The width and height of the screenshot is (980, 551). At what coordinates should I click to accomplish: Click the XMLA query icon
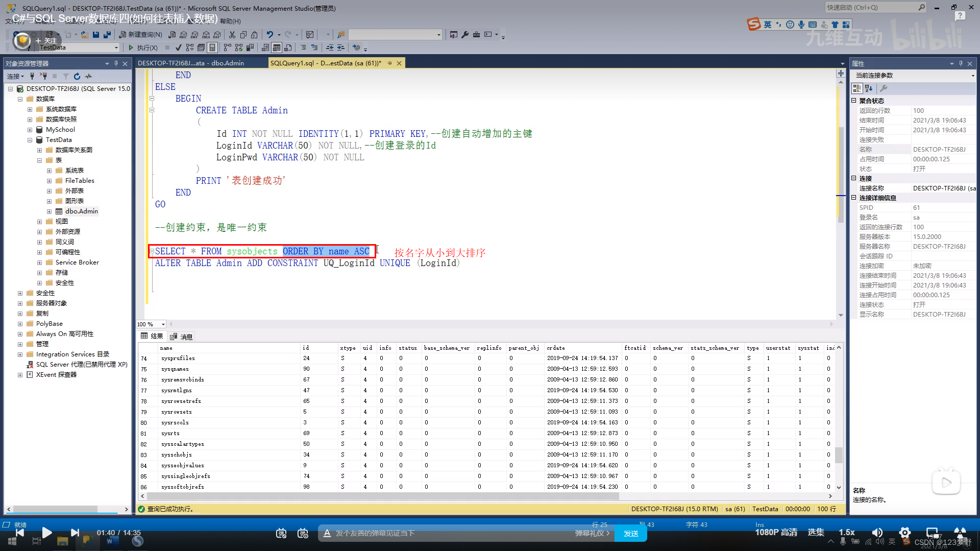(206, 35)
